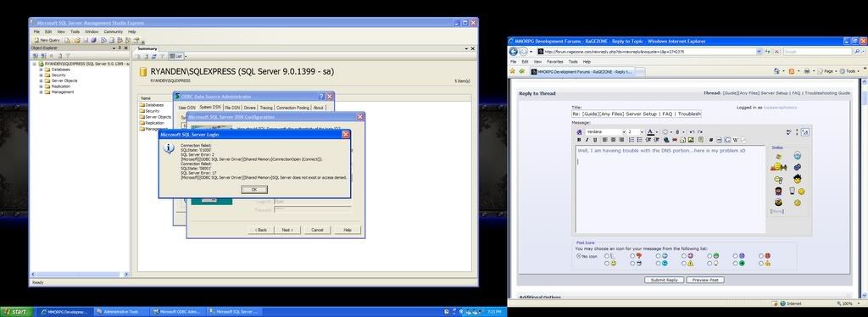This screenshot has height=317, width=868.
Task: Submit Reply on the forum page
Action: (x=665, y=280)
